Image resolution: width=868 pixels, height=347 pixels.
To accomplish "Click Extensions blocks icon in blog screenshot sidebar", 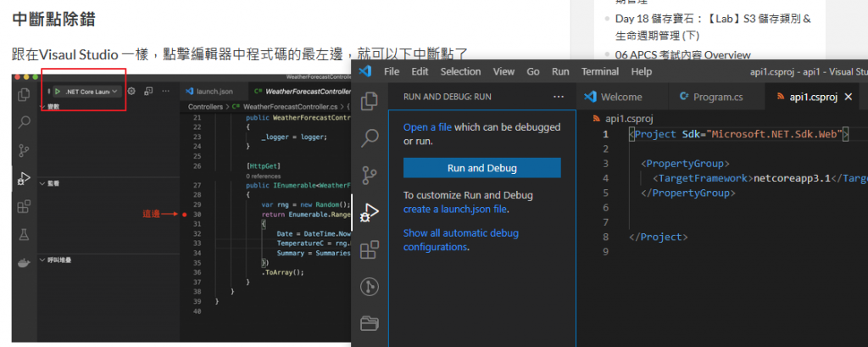I will [24, 207].
